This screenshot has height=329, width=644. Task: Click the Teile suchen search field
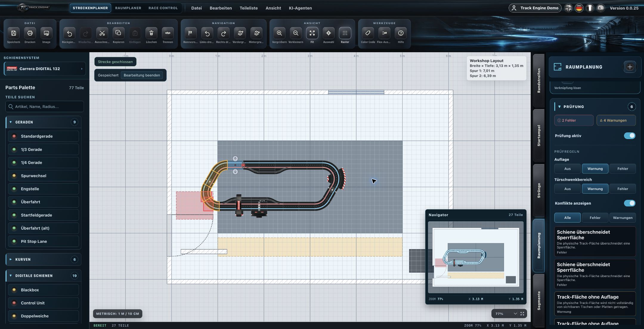tap(45, 106)
